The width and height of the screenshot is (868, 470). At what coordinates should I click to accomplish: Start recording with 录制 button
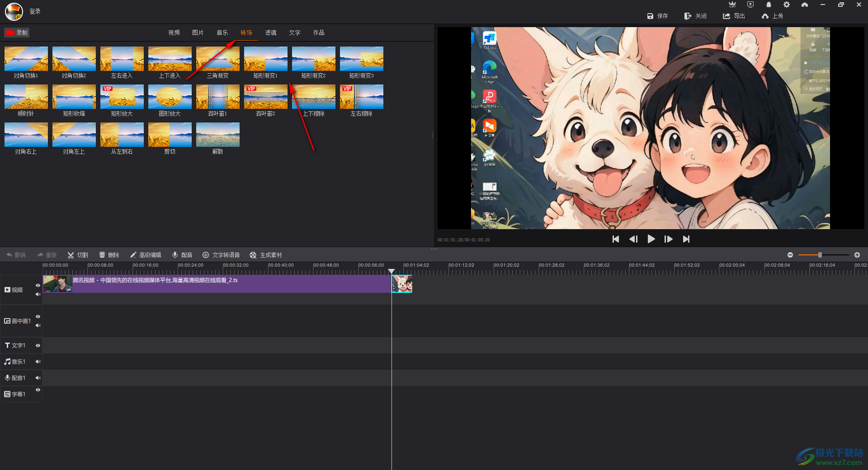click(x=17, y=33)
